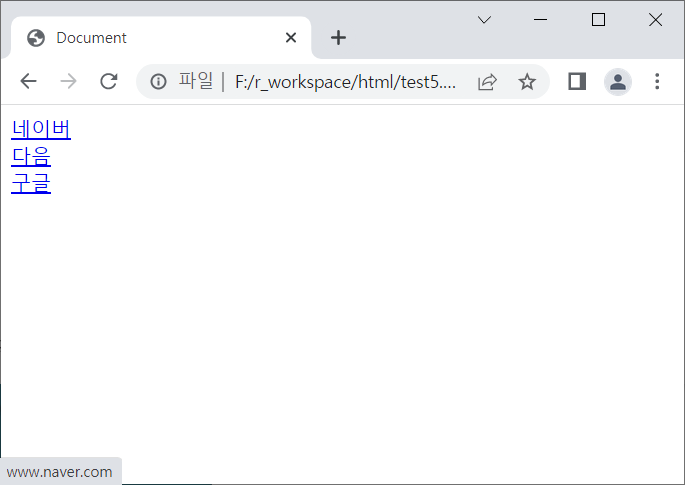Open the 다음 link
Viewport: 685px width, 485px height.
click(x=31, y=156)
